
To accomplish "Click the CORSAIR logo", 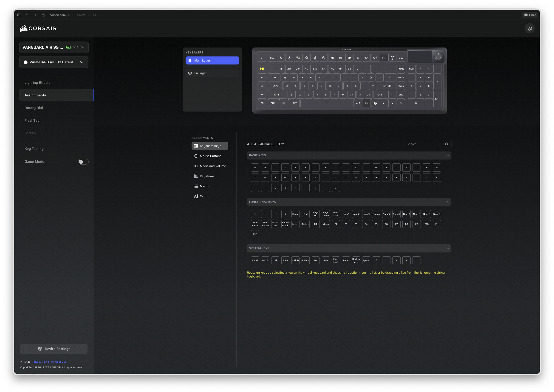I will click(38, 28).
